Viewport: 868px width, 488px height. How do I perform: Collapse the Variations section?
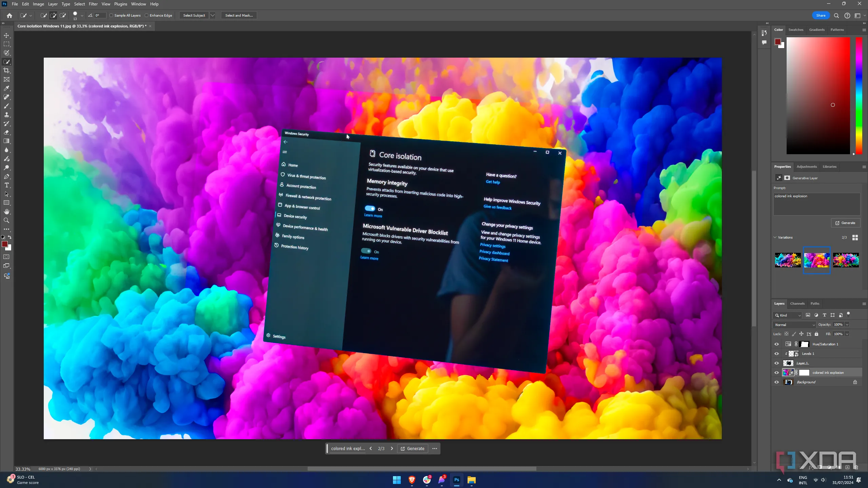(775, 237)
